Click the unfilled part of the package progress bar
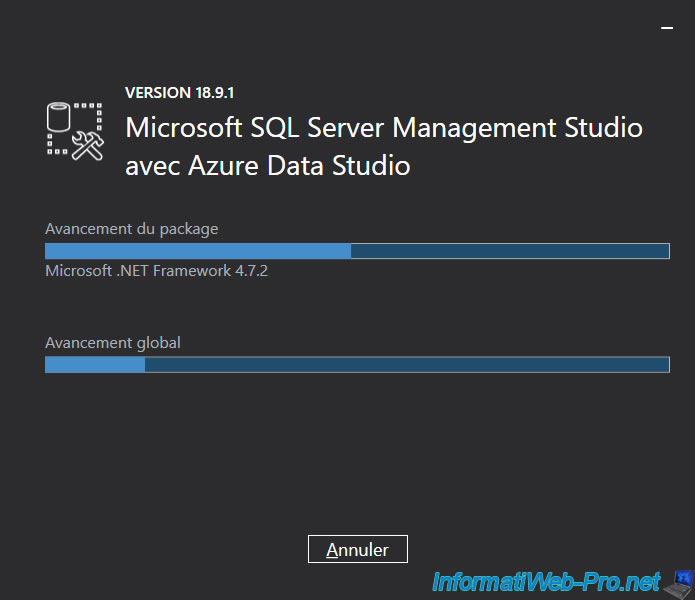 coord(509,251)
